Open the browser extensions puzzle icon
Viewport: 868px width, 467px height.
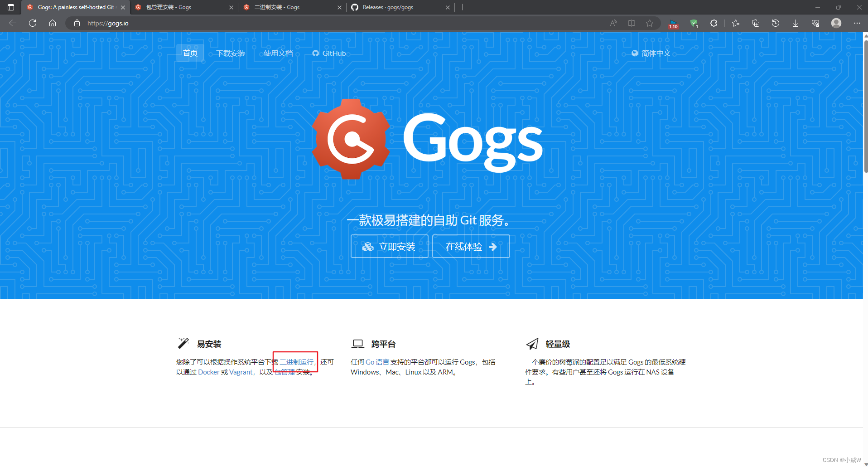[x=714, y=23]
